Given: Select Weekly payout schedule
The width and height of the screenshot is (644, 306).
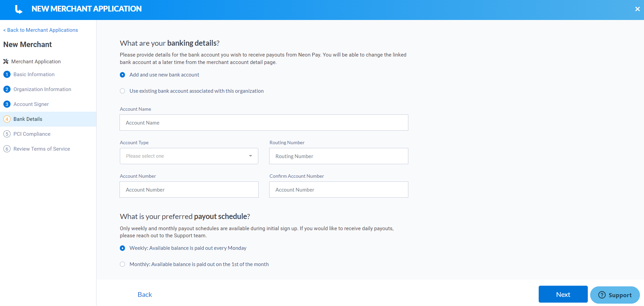Looking at the screenshot, I should 122,248.
